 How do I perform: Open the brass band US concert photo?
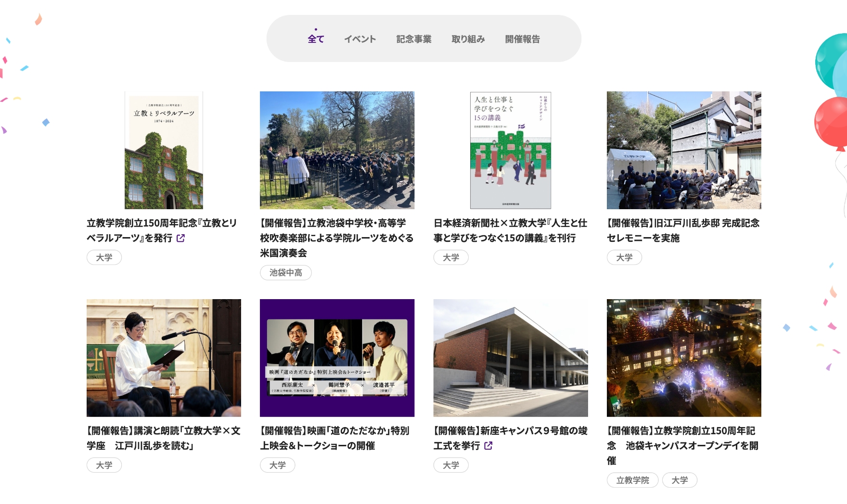[337, 150]
